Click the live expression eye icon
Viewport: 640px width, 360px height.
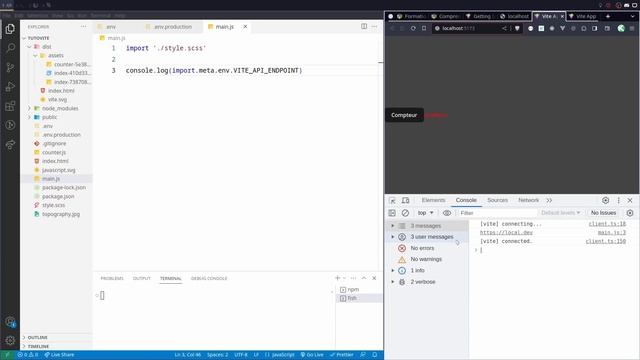447,213
